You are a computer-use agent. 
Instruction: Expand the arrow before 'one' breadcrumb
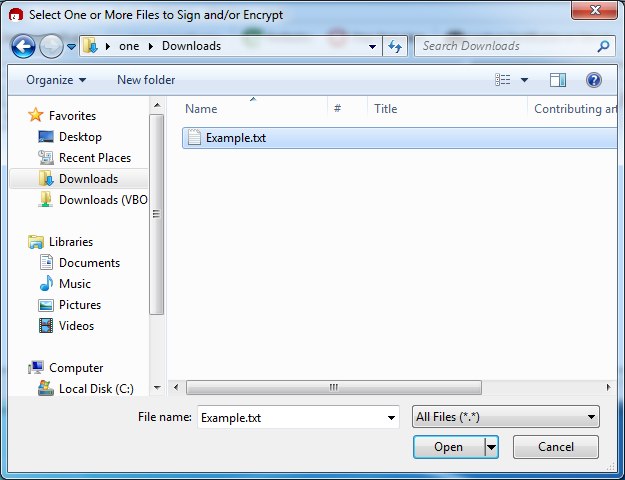108,46
